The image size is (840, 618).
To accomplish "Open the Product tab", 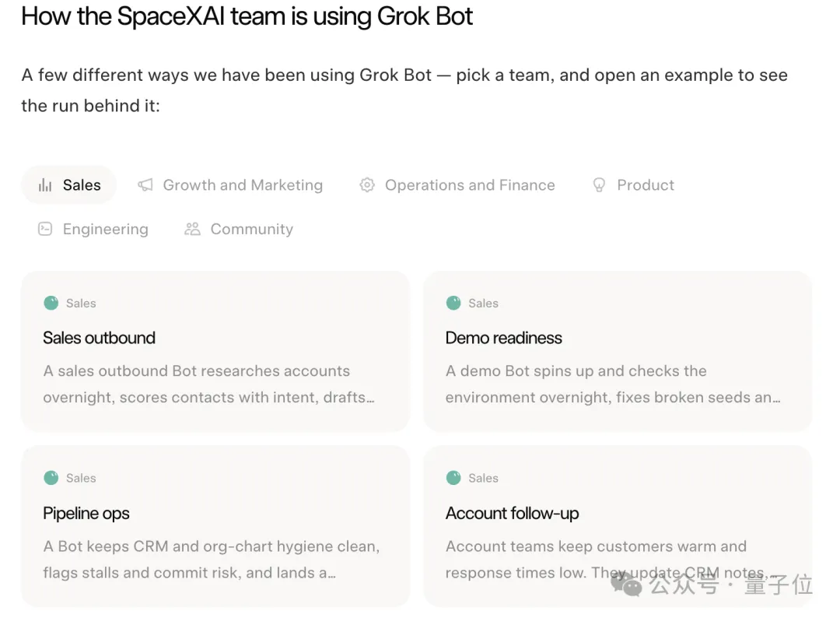I will point(646,185).
